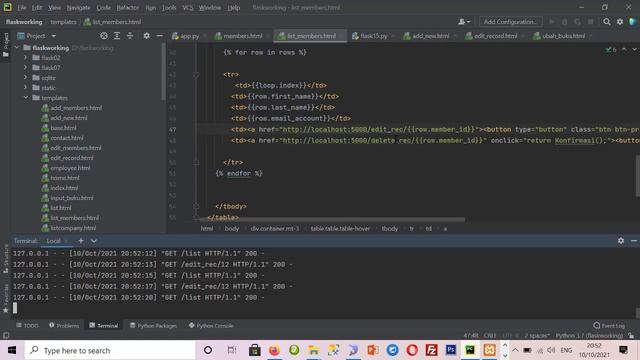This screenshot has width=640, height=360.
Task: Open the Problems tool window
Action: click(64, 325)
